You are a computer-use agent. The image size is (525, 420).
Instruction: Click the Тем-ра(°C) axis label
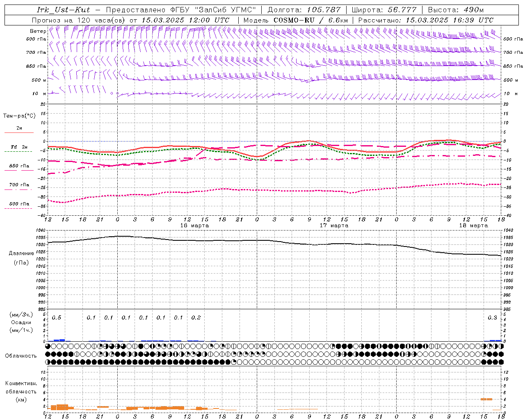pos(19,116)
